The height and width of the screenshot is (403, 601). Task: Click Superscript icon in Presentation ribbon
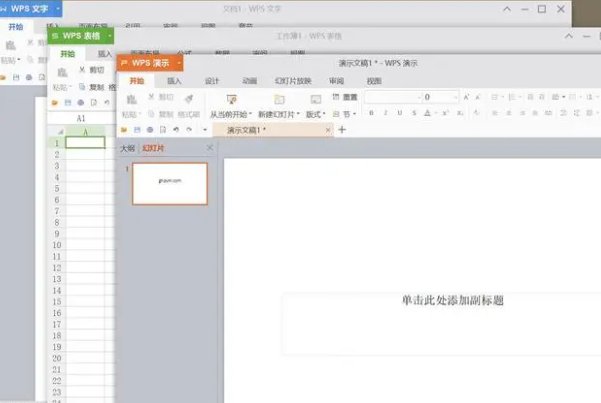pyautogui.click(x=445, y=113)
